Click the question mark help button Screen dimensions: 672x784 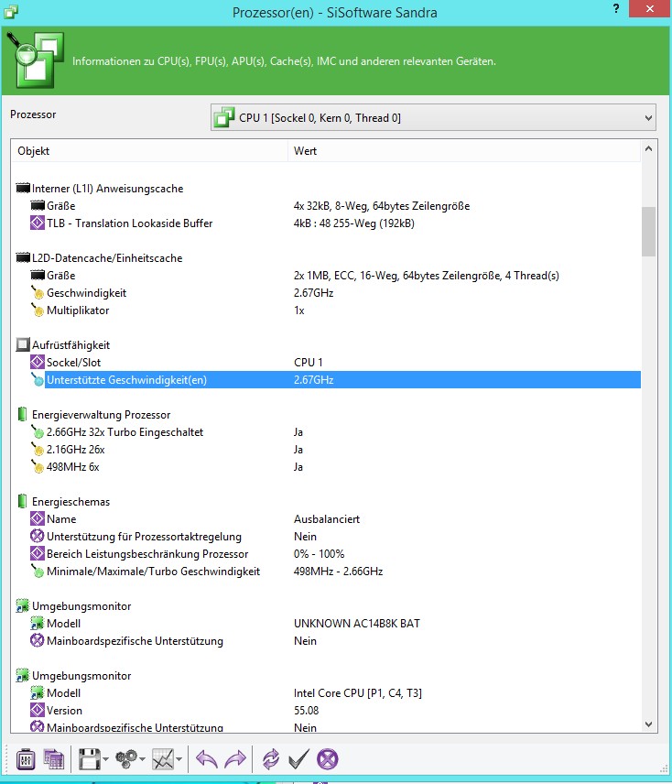tap(616, 8)
